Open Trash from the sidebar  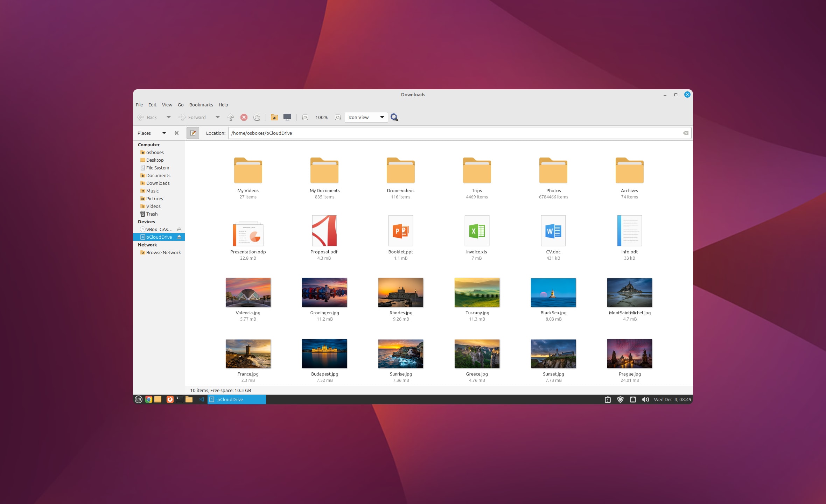pos(152,214)
